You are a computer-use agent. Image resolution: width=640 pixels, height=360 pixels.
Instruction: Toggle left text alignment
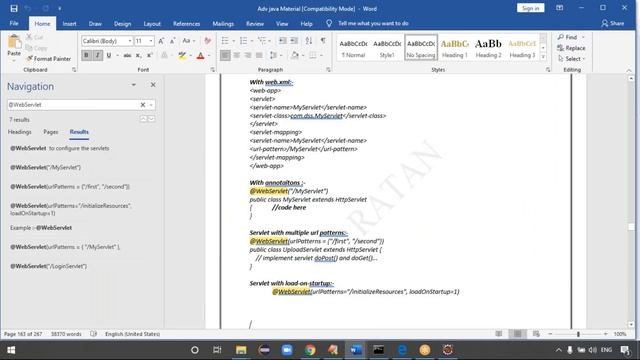pyautogui.click(x=225, y=55)
